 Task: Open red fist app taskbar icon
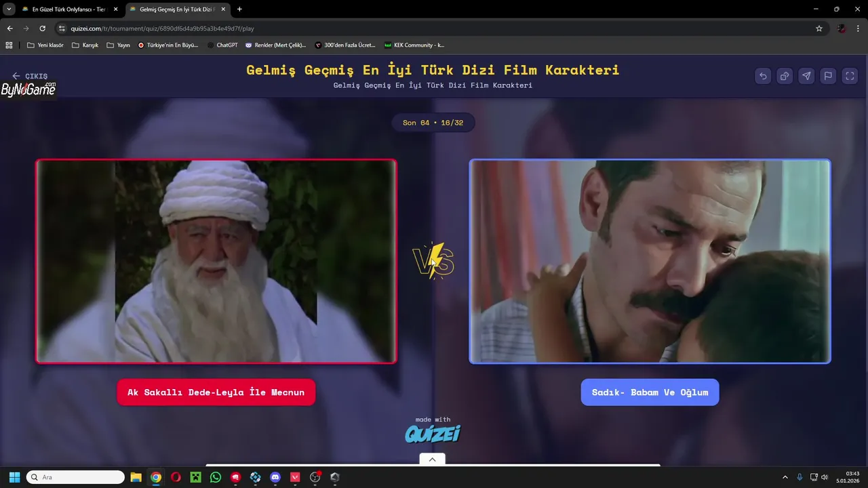235,477
